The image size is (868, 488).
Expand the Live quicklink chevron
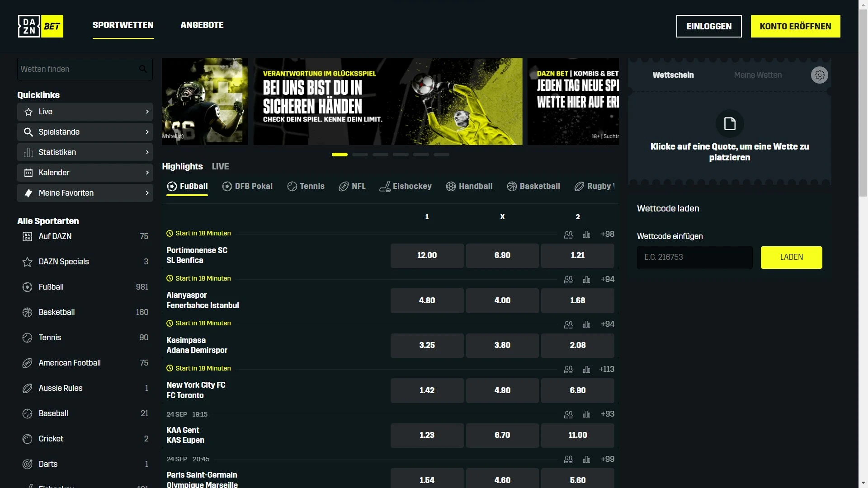pyautogui.click(x=147, y=112)
